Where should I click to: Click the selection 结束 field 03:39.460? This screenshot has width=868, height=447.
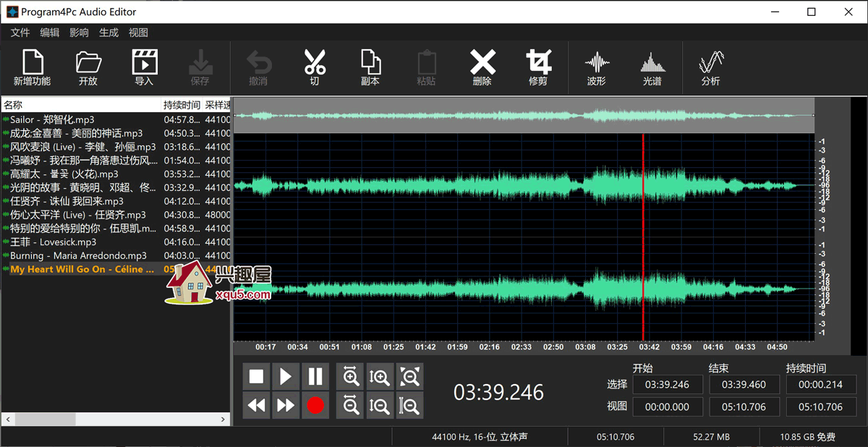click(x=744, y=385)
